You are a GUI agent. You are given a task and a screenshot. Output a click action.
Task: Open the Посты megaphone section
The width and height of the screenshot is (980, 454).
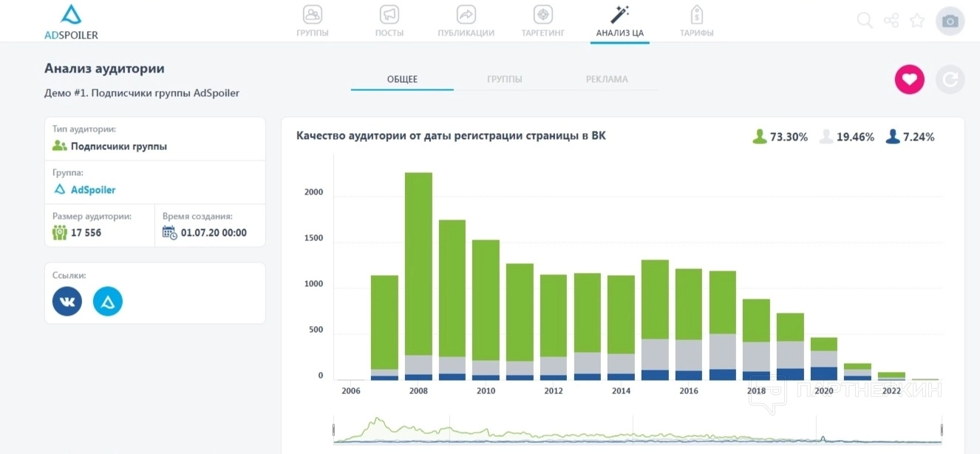click(389, 21)
